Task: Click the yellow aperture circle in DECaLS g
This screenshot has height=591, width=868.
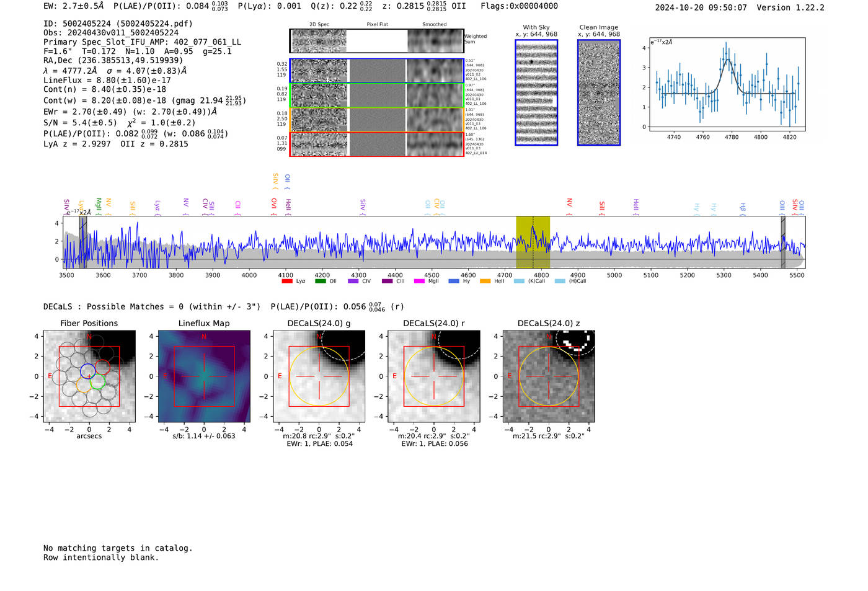Action: click(319, 376)
